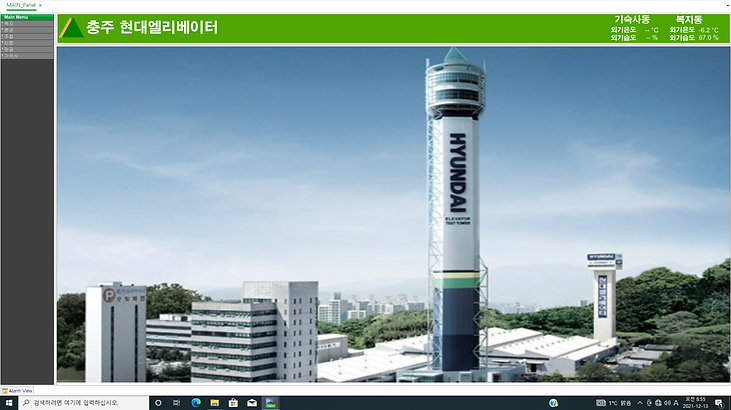Open the 1°C 맑음 weather widget
731x410 pixels.
614,403
